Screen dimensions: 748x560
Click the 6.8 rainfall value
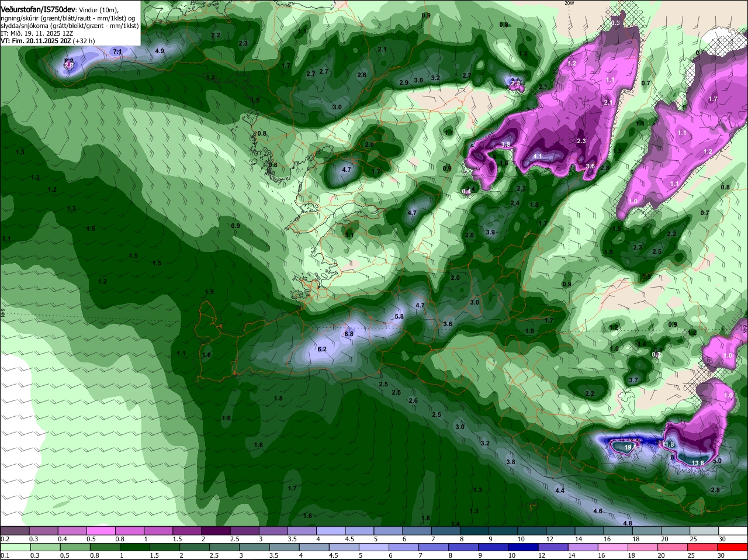pyautogui.click(x=349, y=334)
